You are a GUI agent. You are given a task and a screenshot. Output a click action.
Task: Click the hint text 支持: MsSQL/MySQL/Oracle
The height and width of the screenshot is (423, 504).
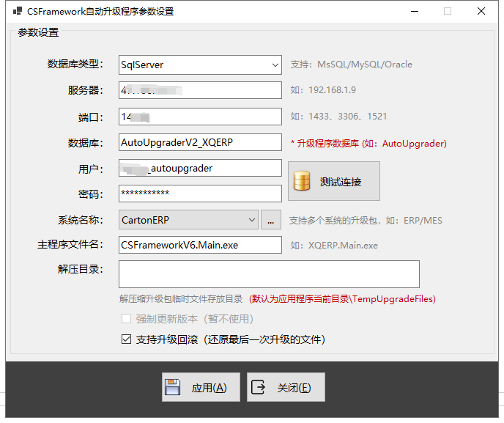352,65
